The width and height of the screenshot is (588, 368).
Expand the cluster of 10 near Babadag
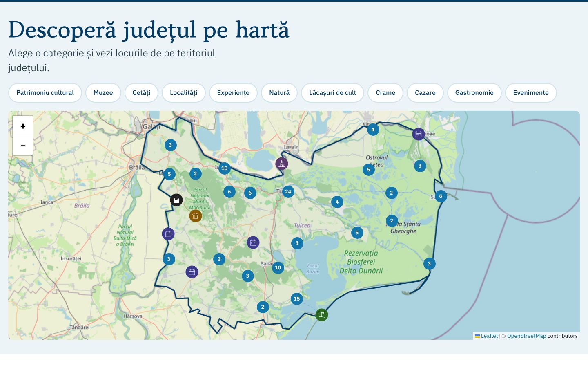coord(278,268)
